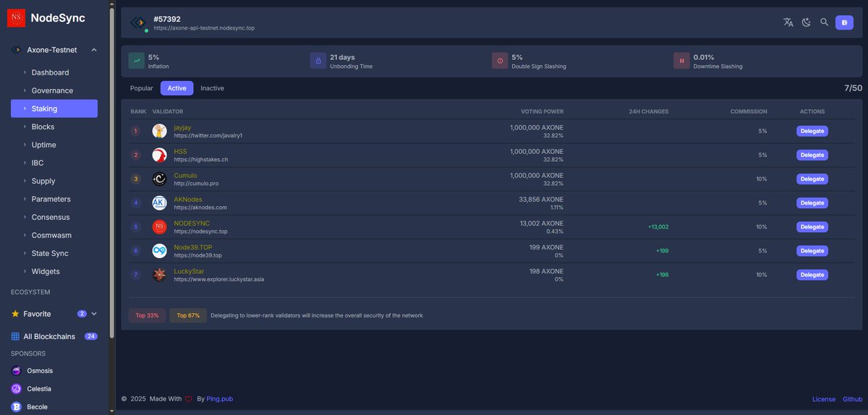Expand the Favorite section chevron
Viewport: 868px width, 415px height.
[x=94, y=314]
